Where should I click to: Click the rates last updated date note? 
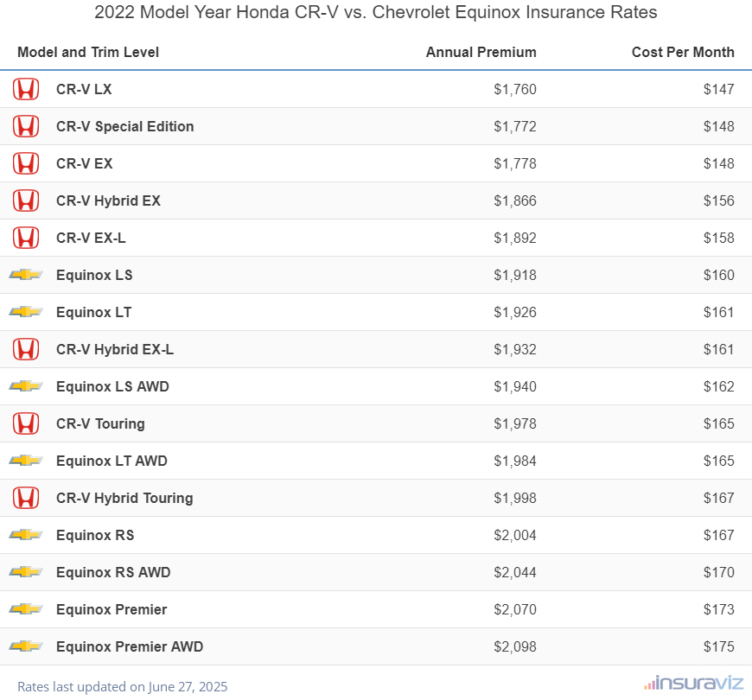pos(122,687)
